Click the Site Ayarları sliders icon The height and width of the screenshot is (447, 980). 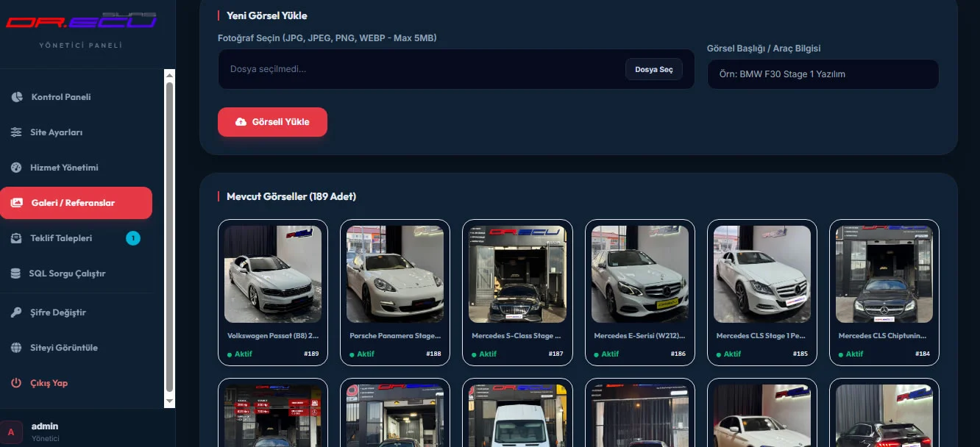pyautogui.click(x=16, y=132)
